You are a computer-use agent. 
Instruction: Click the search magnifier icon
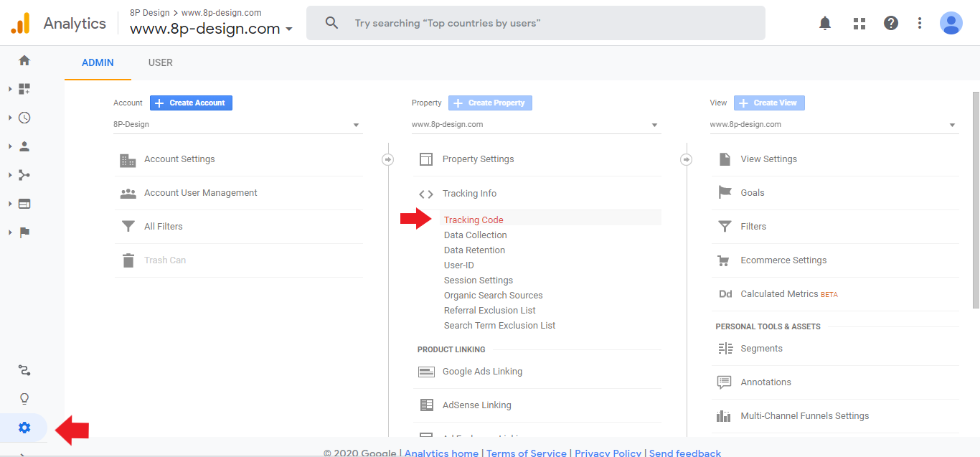331,23
